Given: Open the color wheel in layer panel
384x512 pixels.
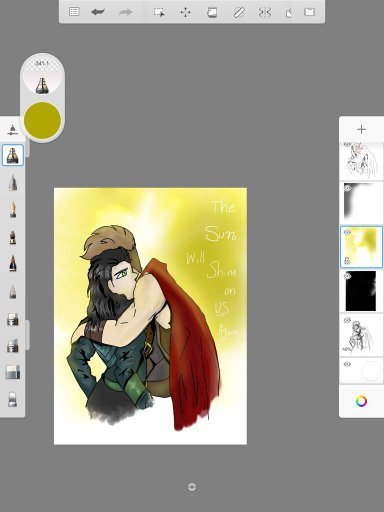Looking at the screenshot, I should click(361, 401).
